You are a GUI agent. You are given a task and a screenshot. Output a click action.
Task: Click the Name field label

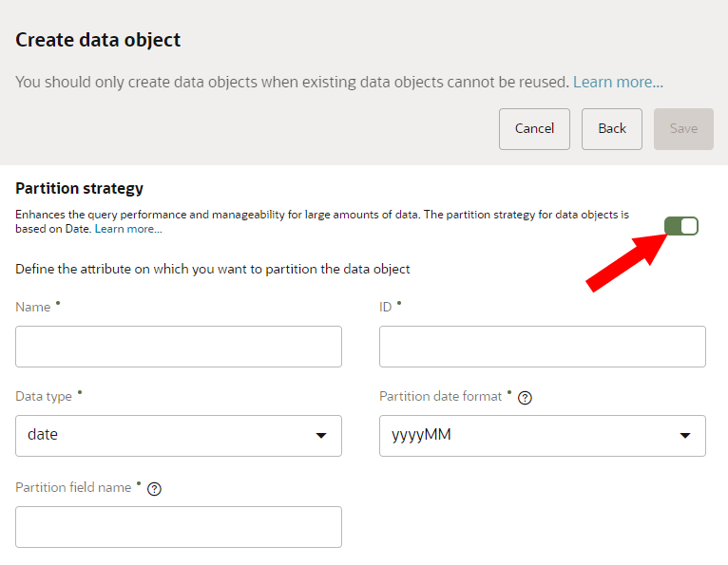click(34, 307)
